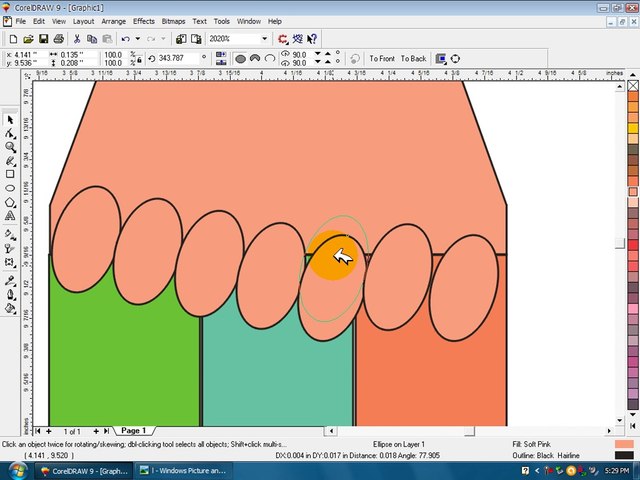Select the Polygon tool

[10, 201]
